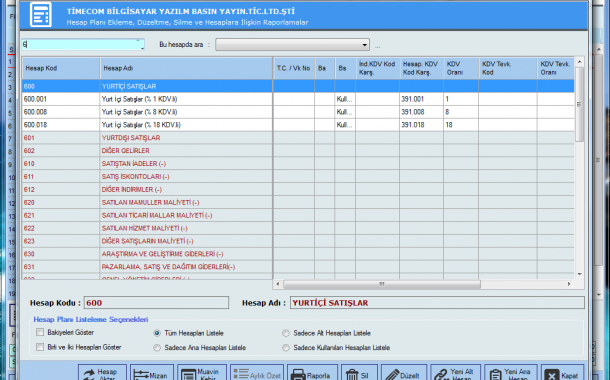Screen dimensions: 610x380
Task: Click KDV Oranı column header
Action: pos(461,68)
